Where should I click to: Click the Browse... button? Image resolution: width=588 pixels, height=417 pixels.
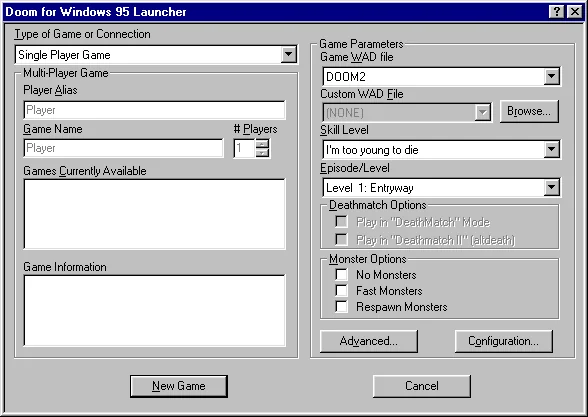pyautogui.click(x=529, y=111)
